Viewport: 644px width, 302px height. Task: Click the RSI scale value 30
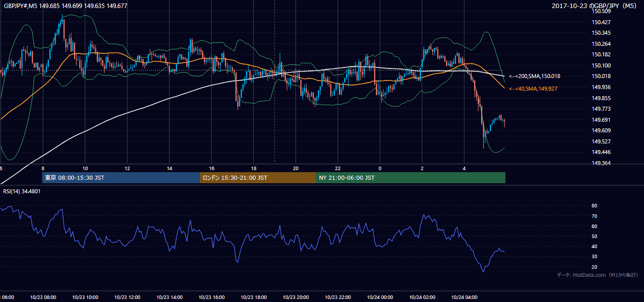pyautogui.click(x=594, y=257)
